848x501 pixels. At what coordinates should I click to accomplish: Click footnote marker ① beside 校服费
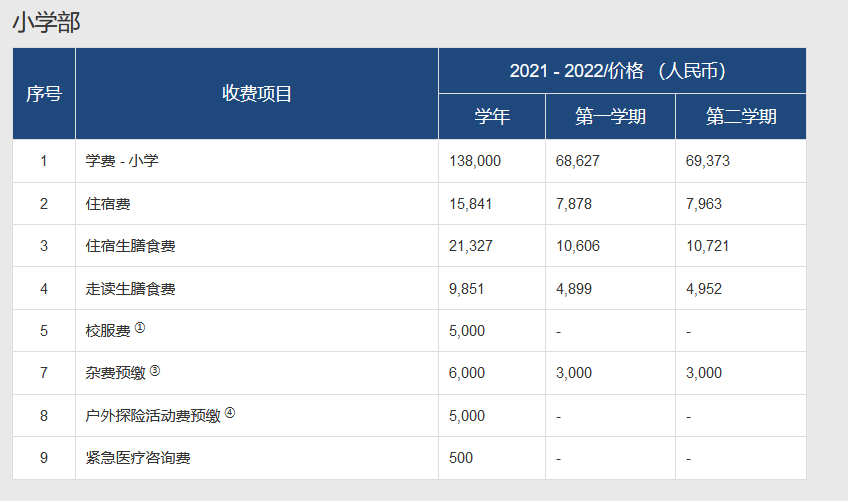pos(140,328)
